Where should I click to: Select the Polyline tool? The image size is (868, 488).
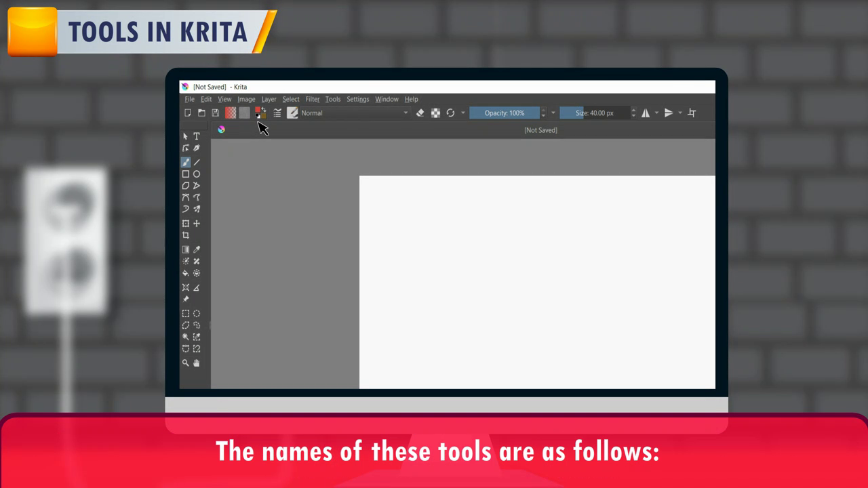197,186
